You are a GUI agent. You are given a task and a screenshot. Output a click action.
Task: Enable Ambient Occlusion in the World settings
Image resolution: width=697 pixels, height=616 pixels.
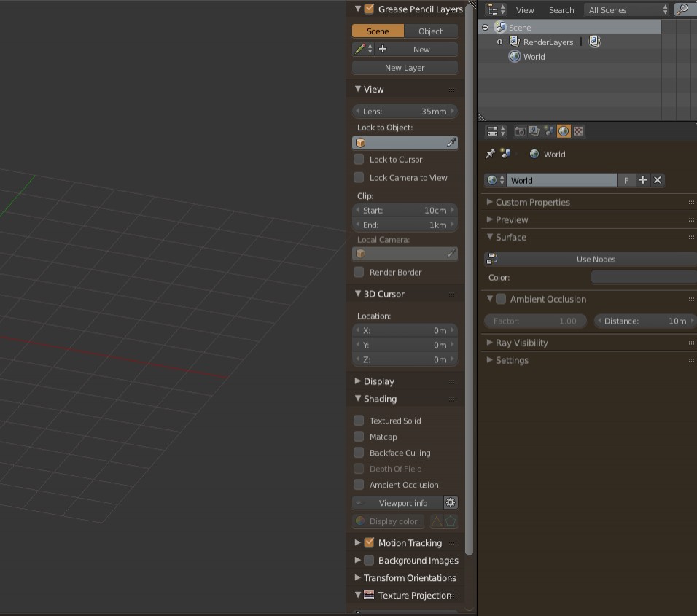[x=501, y=299]
